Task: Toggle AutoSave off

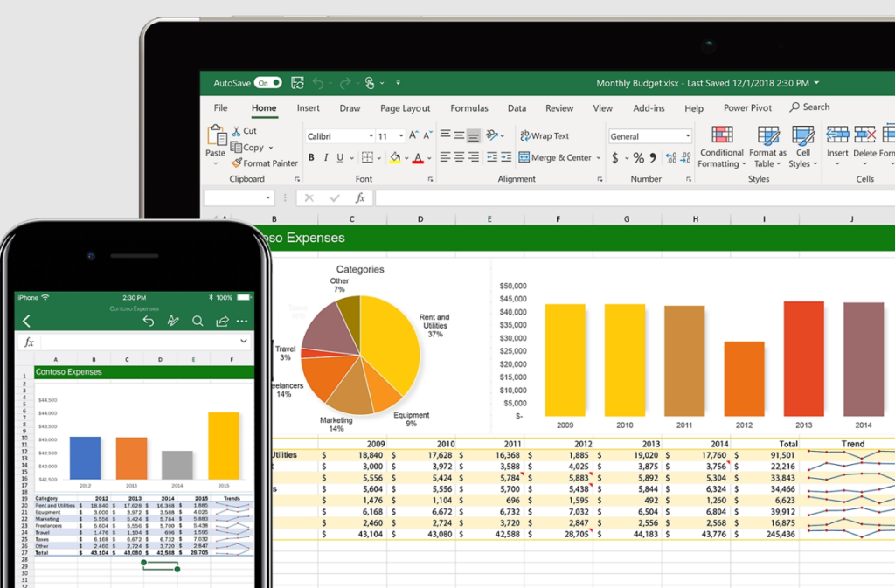Action: [269, 82]
